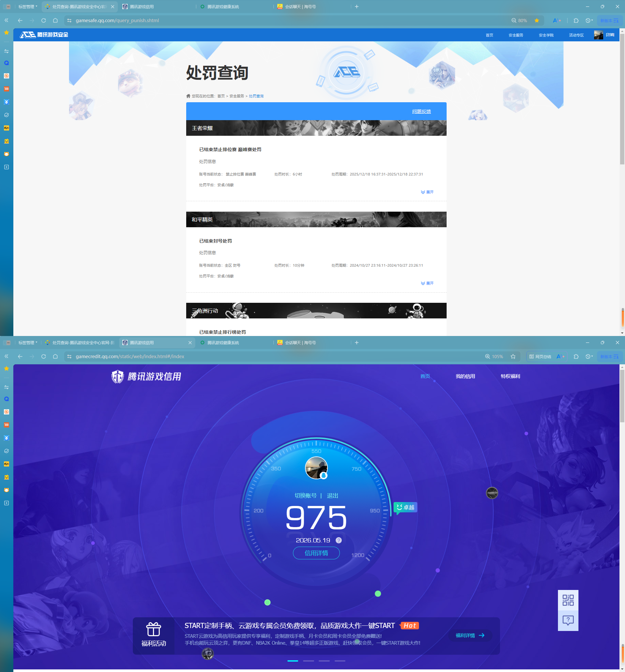Open extensions puzzle icon in bottom window

click(576, 356)
